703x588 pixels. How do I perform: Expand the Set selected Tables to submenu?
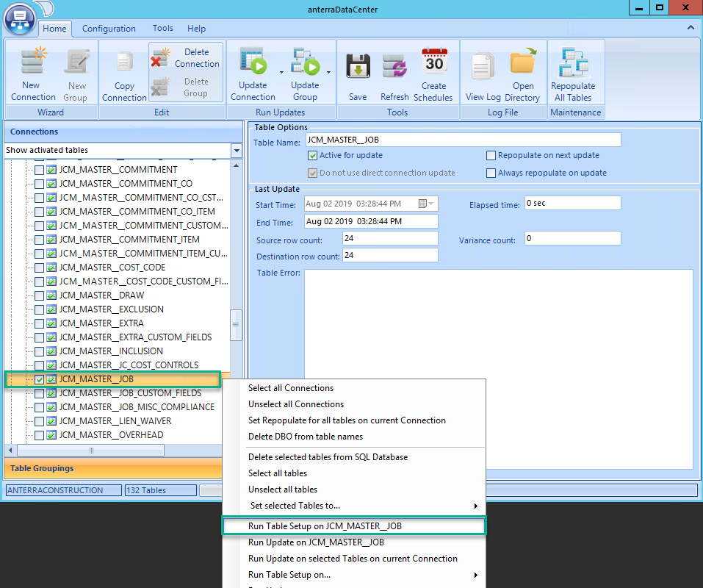pyautogui.click(x=476, y=506)
